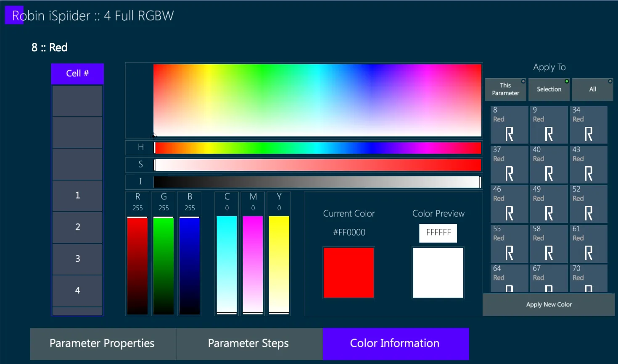Click the white Color Preview swatch
618x364 pixels.
click(438, 273)
